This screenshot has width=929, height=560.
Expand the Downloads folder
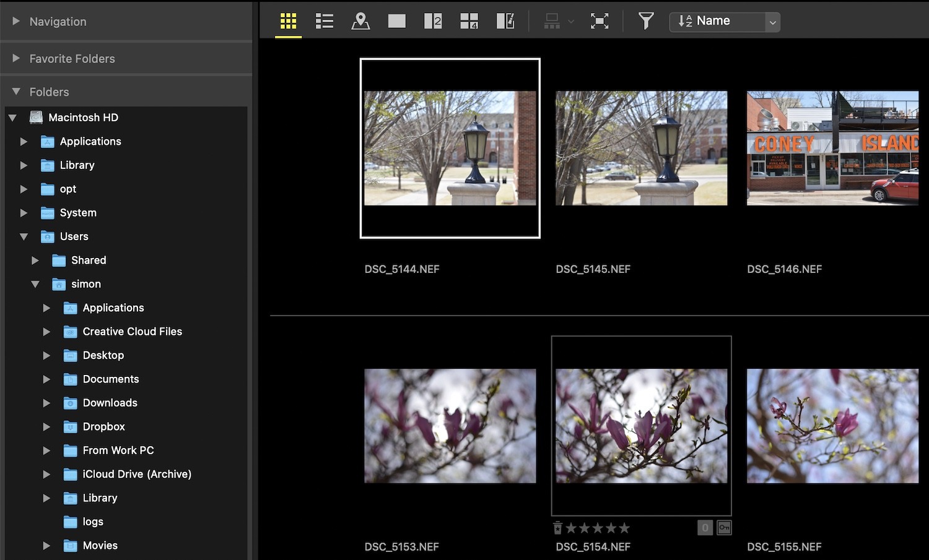[x=47, y=403]
